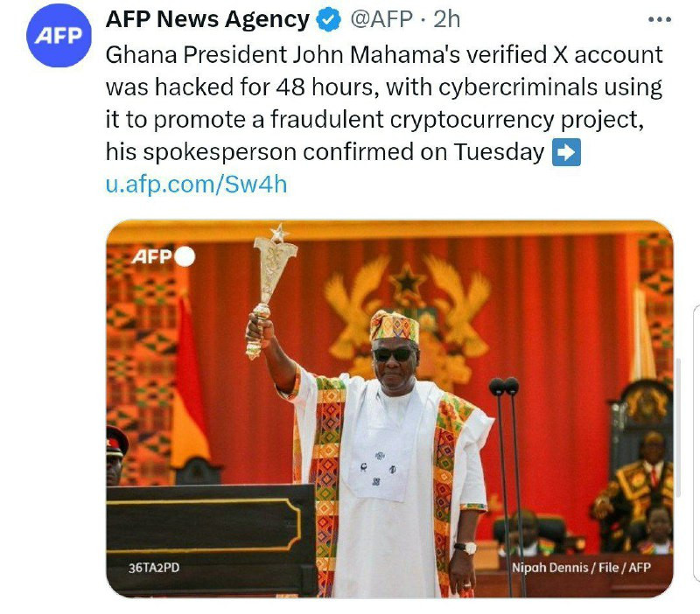Click the white circle beside the AFP watermark
This screenshot has height=614, width=700.
[185, 256]
